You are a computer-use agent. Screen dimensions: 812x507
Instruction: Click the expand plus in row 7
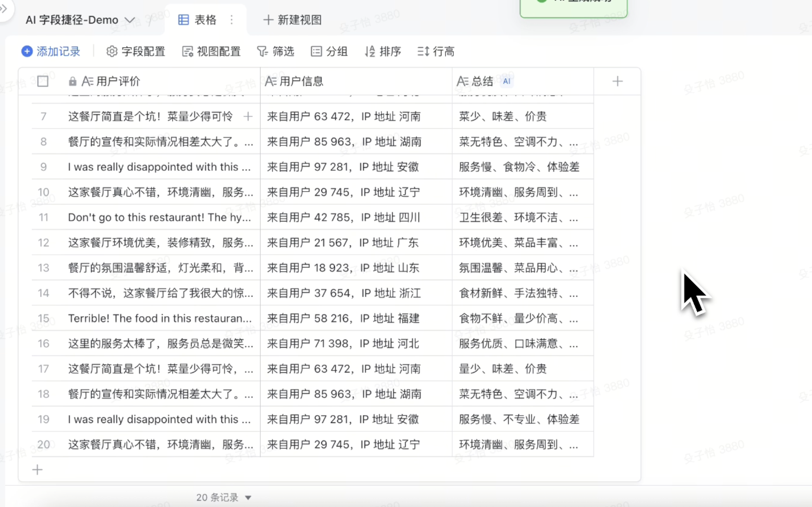tap(248, 116)
